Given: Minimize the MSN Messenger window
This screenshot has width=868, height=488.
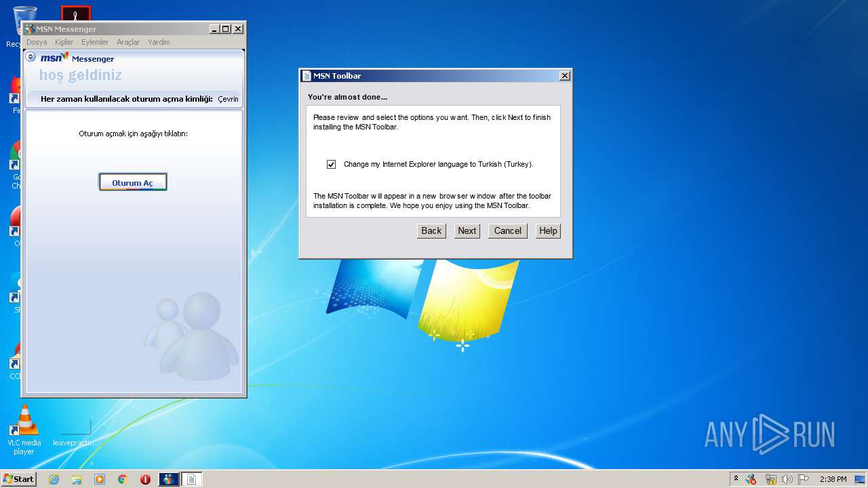Looking at the screenshot, I should click(214, 29).
